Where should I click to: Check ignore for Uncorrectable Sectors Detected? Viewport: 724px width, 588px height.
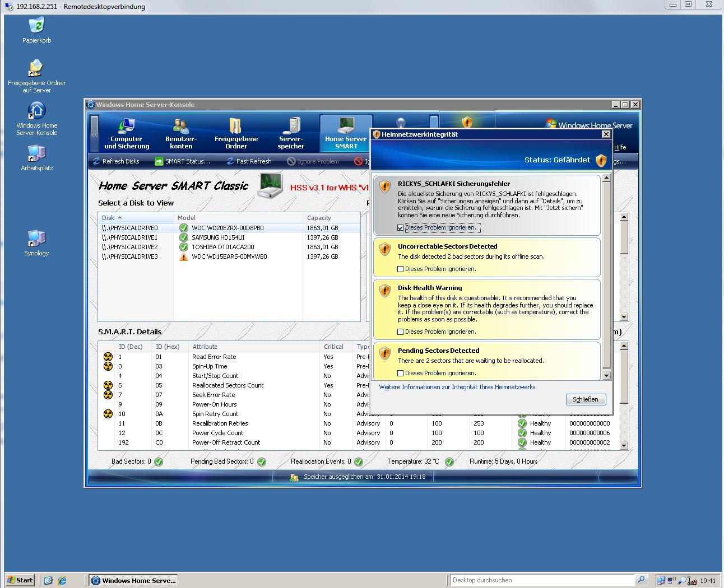click(401, 269)
